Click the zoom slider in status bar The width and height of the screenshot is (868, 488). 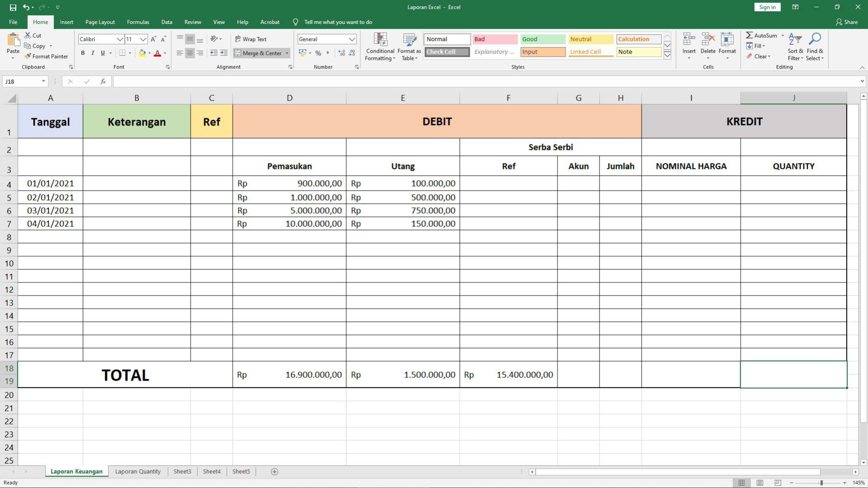(821, 483)
